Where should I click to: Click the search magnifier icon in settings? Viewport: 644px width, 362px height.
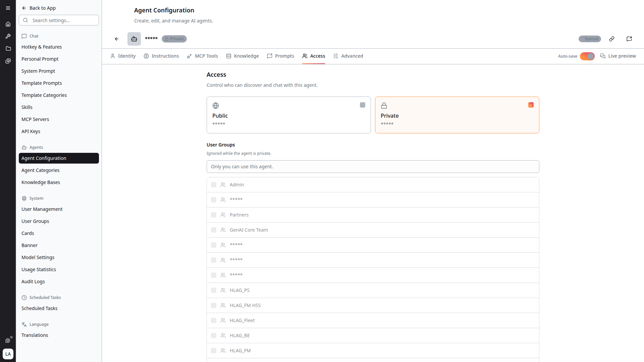[x=25, y=20]
